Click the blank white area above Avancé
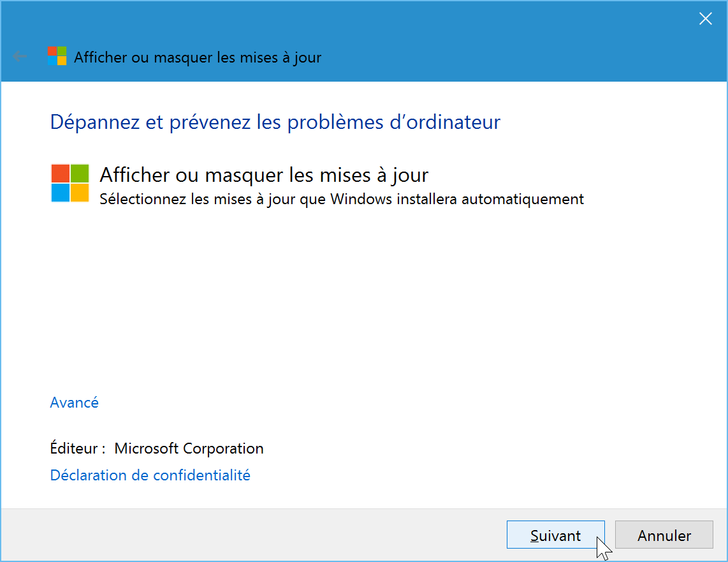Screen dimensions: 728x562 (x=362, y=302)
